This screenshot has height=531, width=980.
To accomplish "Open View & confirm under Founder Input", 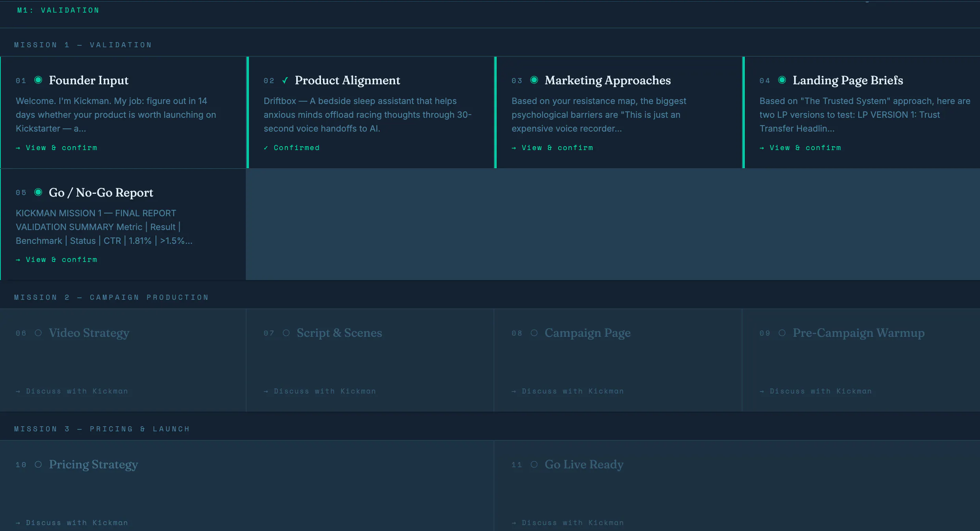I will (57, 148).
